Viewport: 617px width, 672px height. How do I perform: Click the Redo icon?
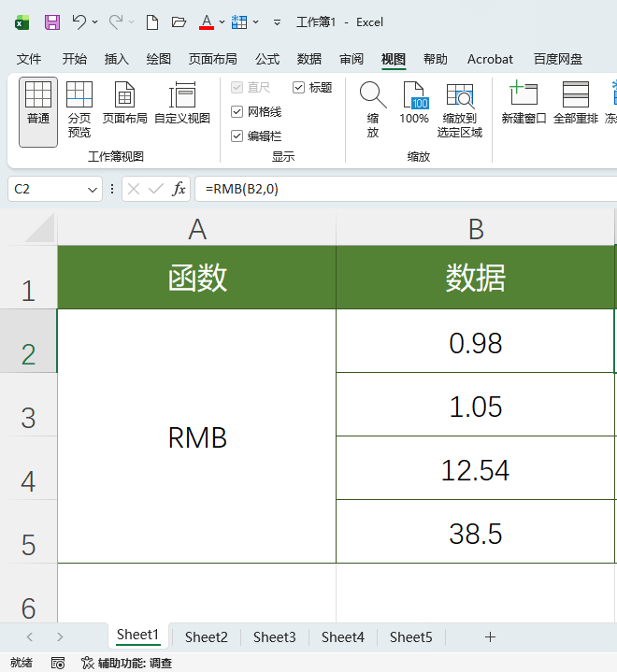click(x=115, y=21)
